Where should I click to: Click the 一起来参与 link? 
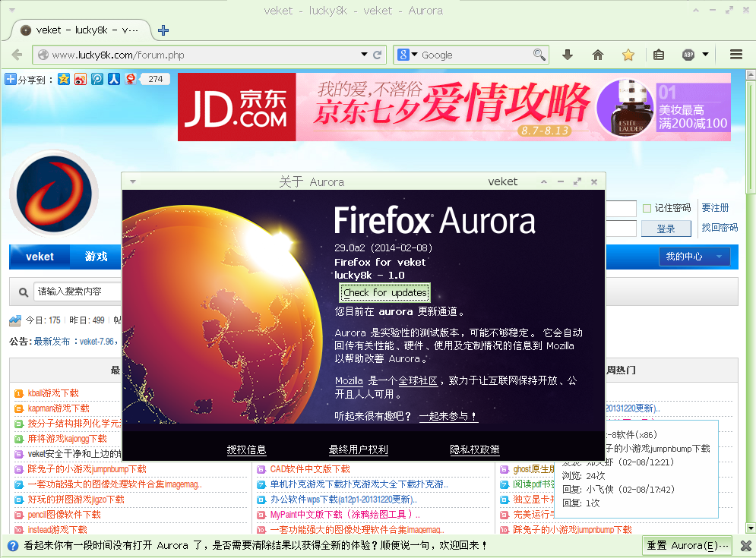(448, 416)
